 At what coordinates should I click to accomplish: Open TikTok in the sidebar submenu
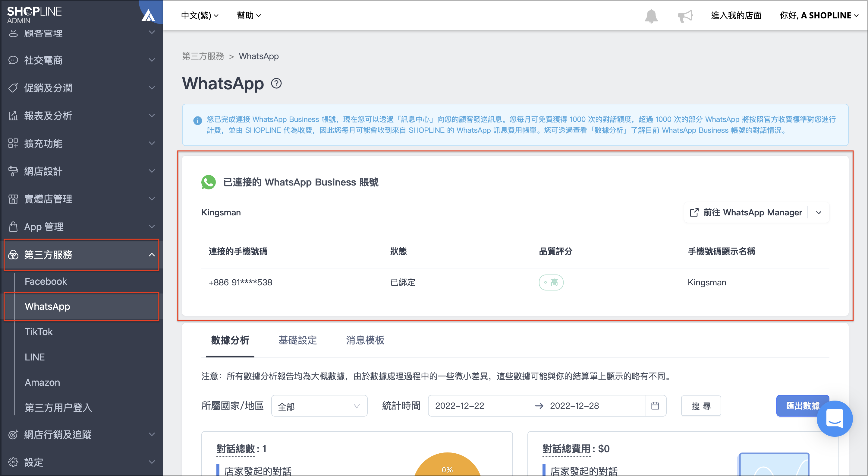pos(39,332)
